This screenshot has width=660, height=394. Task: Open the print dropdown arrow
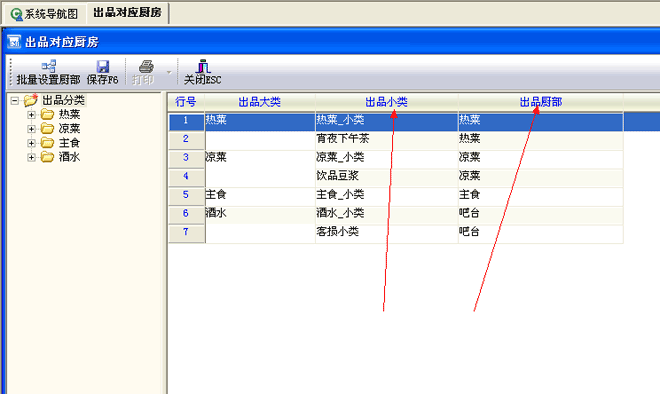(x=169, y=72)
